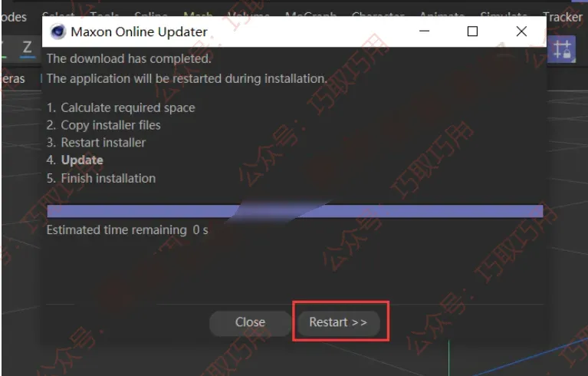Toggle the Z axis lock icon
This screenshot has width=588, height=376.
27,48
